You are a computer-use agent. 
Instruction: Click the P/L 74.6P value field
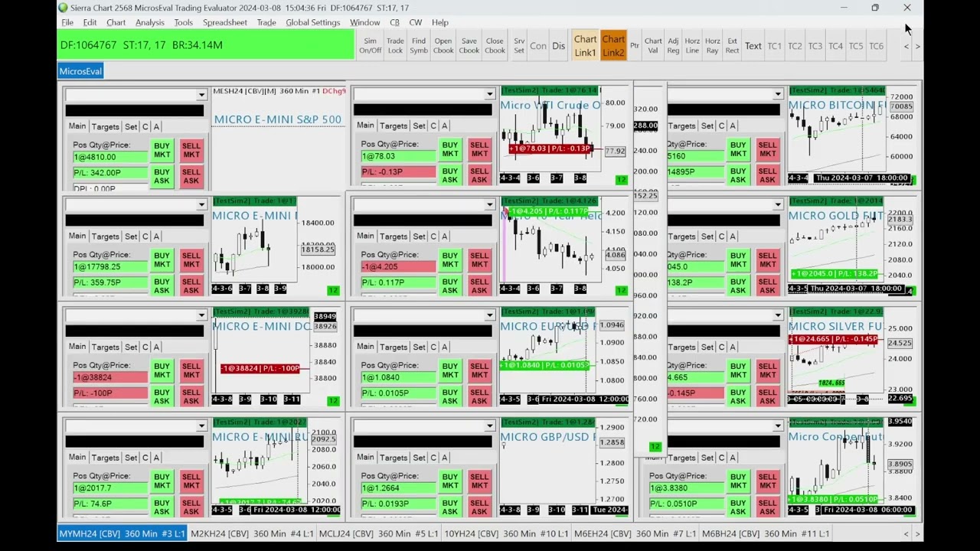110,504
